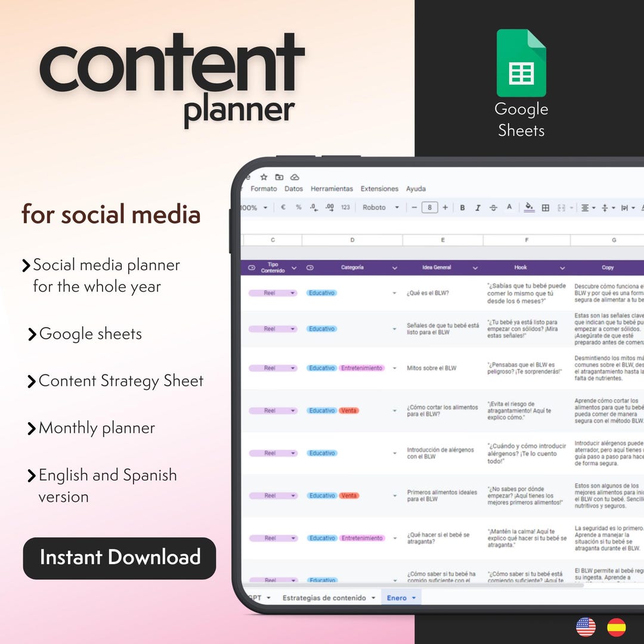The height and width of the screenshot is (644, 644).
Task: Select the strikethrough formatting icon
Action: (x=493, y=208)
